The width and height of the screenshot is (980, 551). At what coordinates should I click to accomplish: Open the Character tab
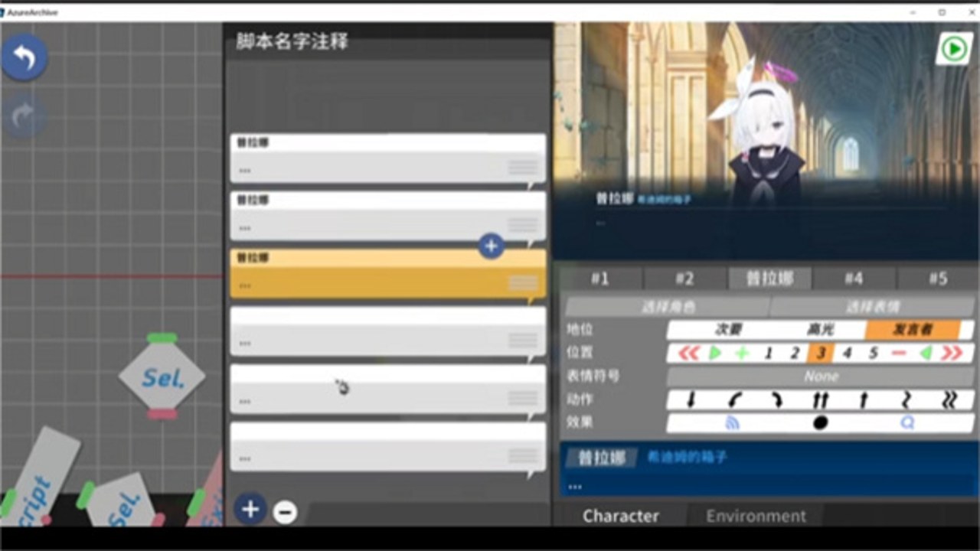[x=620, y=516]
